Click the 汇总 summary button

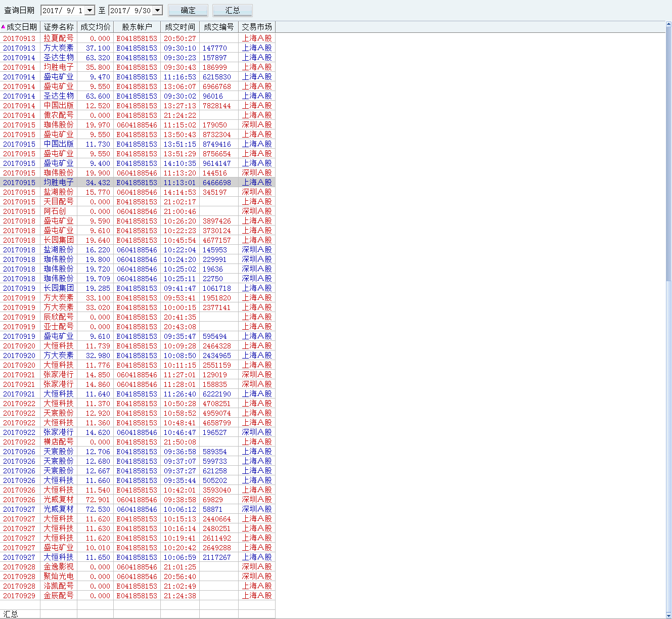tap(233, 11)
